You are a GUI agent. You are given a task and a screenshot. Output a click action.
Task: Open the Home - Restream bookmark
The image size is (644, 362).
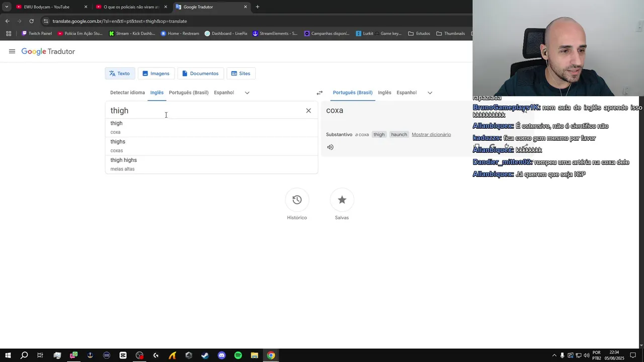click(180, 34)
